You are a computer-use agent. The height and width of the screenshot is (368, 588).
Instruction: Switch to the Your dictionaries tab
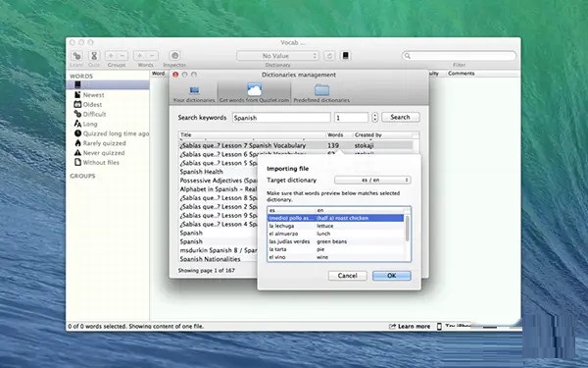tap(194, 93)
